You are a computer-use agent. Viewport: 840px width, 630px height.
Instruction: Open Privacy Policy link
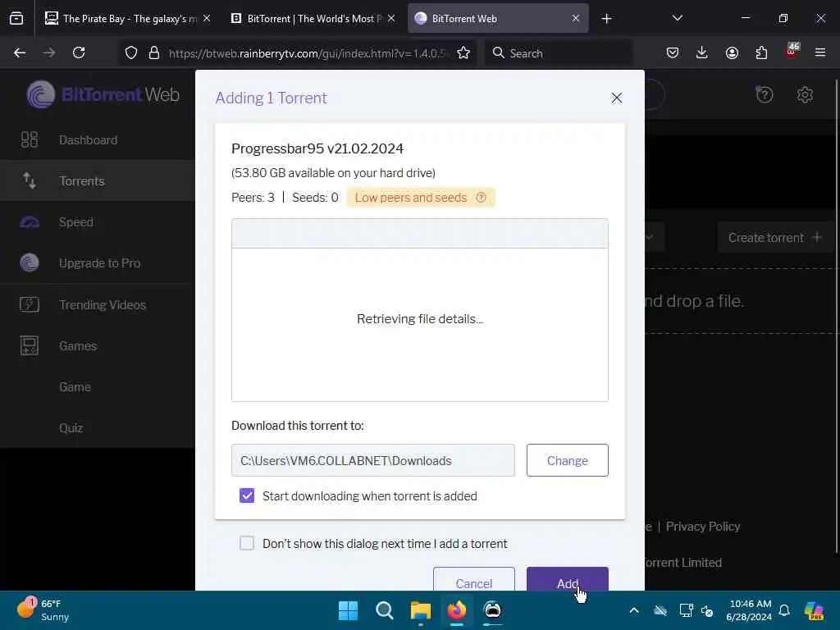coord(703,527)
